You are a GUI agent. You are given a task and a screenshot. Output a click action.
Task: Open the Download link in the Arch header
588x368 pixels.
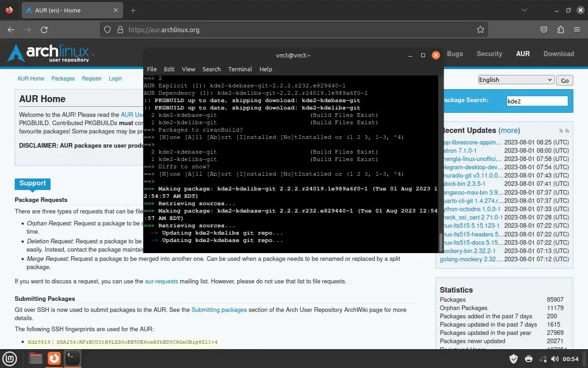point(559,54)
